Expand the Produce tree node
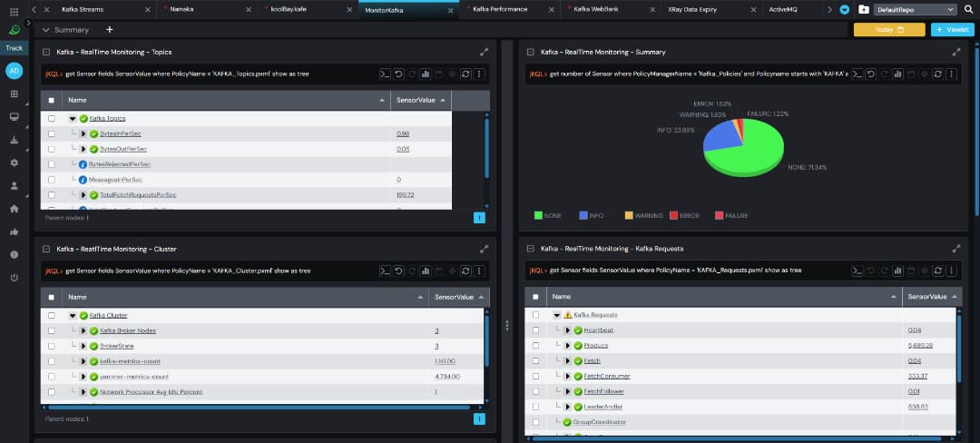 tap(567, 346)
